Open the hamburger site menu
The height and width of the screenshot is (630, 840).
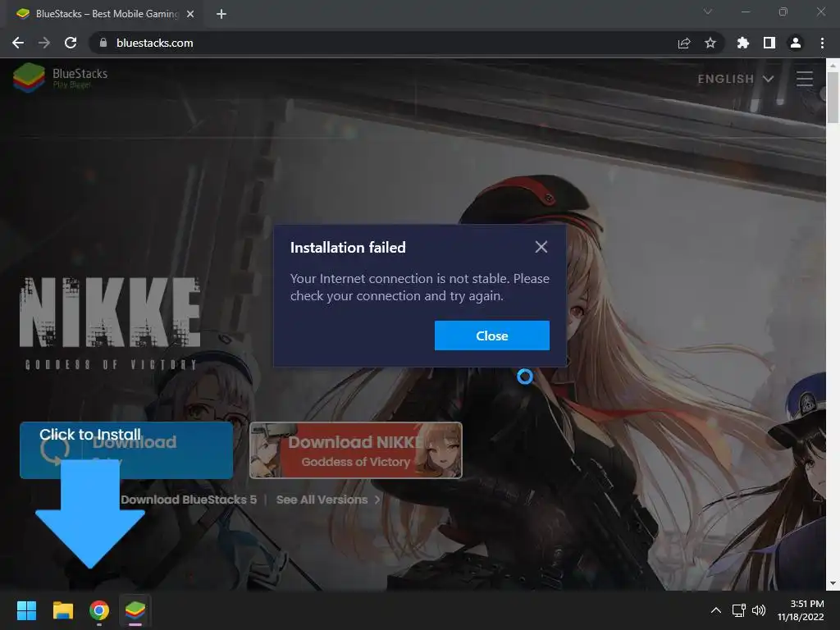coord(805,79)
